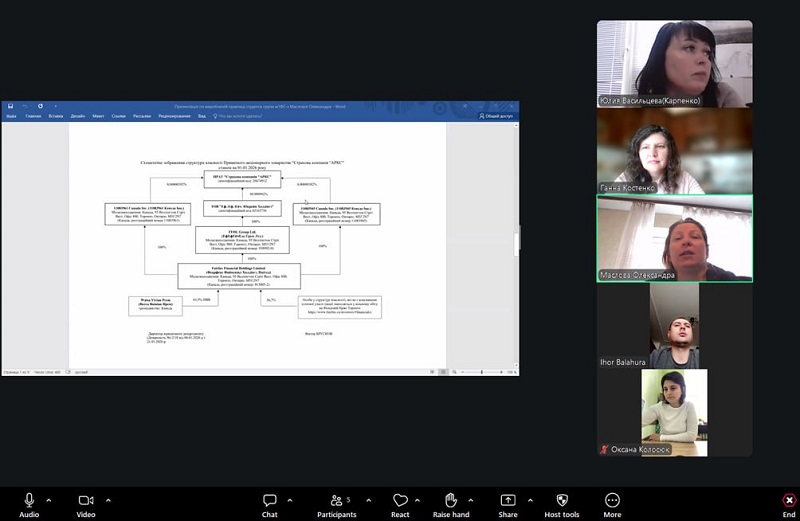Viewport: 800px width, 521px height.
Task: Expand the arrow next to Share
Action: (x=528, y=499)
